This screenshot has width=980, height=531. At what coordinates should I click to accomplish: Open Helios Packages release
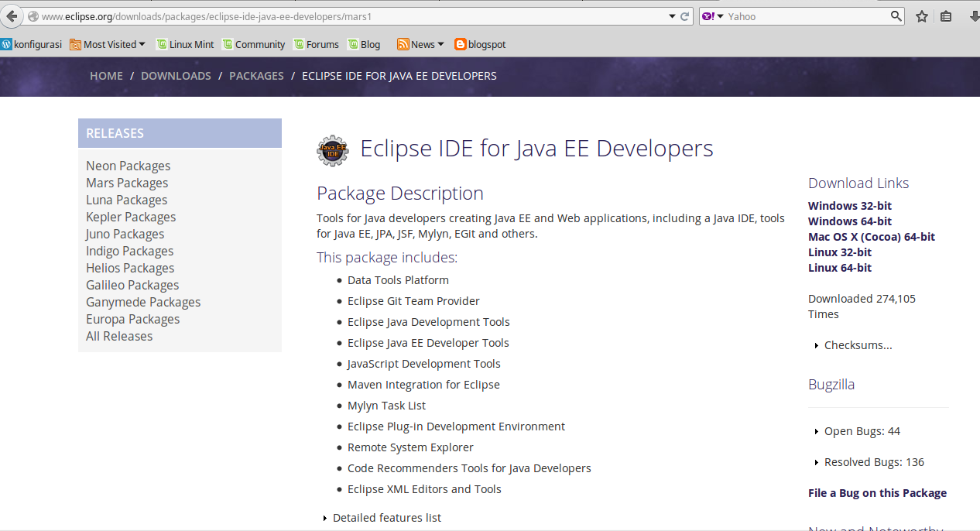pos(130,268)
